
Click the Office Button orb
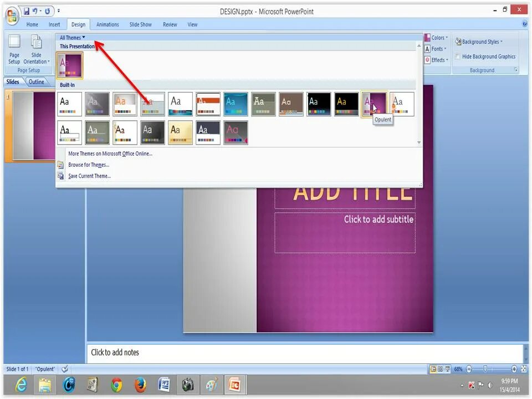click(x=12, y=16)
